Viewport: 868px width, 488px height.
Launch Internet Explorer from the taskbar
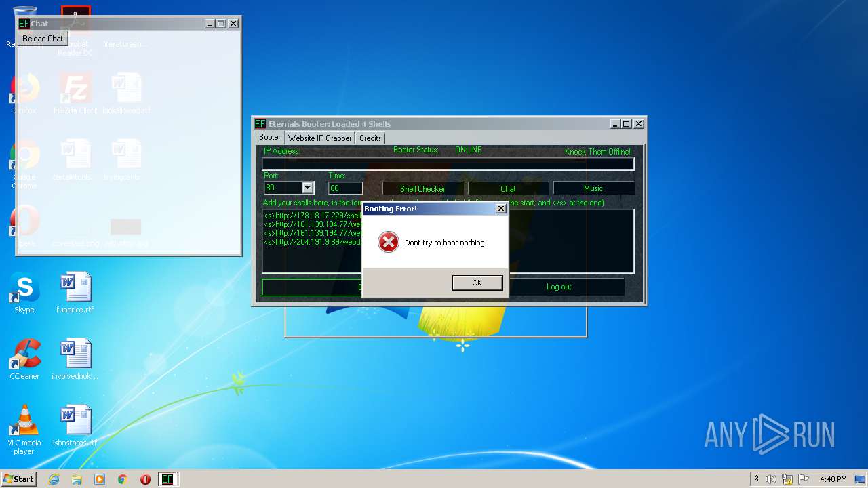54,479
